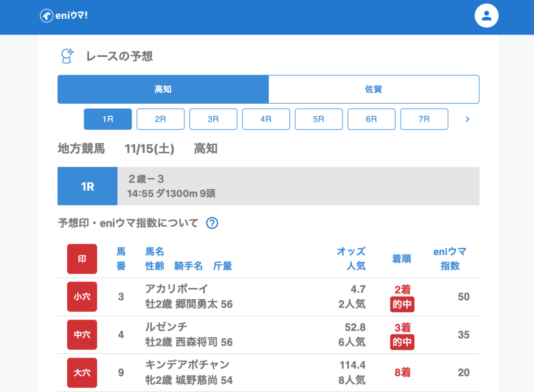Click the 印 header badge
Image resolution: width=534 pixels, height=392 pixels.
pyautogui.click(x=82, y=259)
